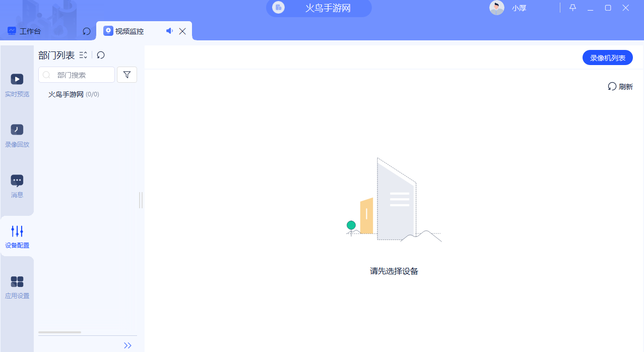Open the 录像回放 playback section
The image size is (644, 352).
(x=17, y=136)
